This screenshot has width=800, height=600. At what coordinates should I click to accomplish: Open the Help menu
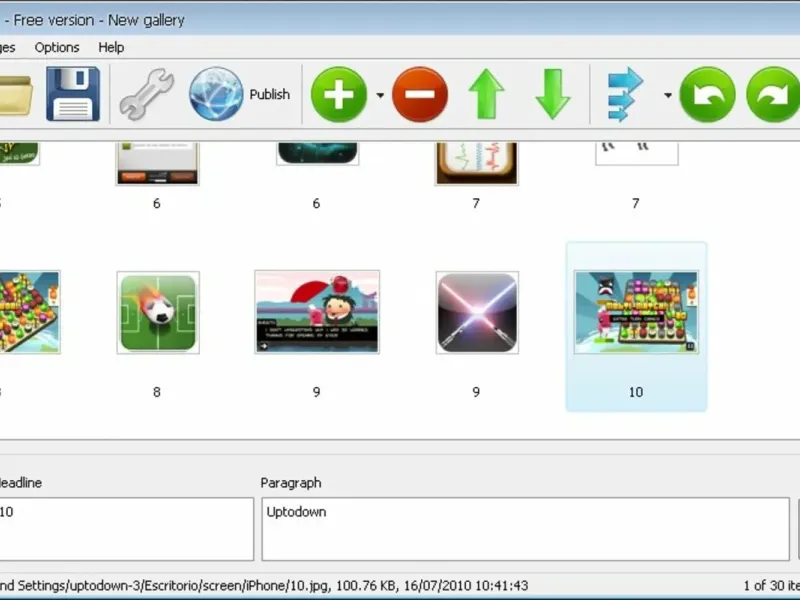[x=111, y=47]
